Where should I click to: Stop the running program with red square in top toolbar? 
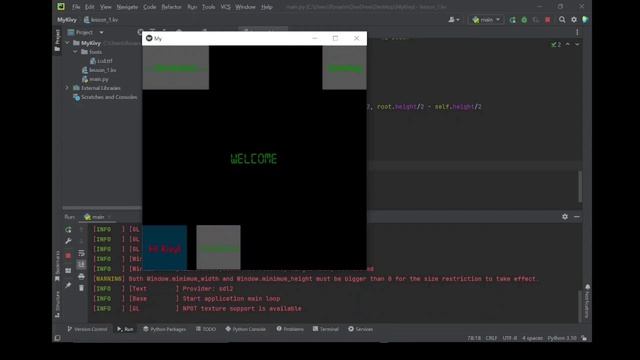[548, 20]
